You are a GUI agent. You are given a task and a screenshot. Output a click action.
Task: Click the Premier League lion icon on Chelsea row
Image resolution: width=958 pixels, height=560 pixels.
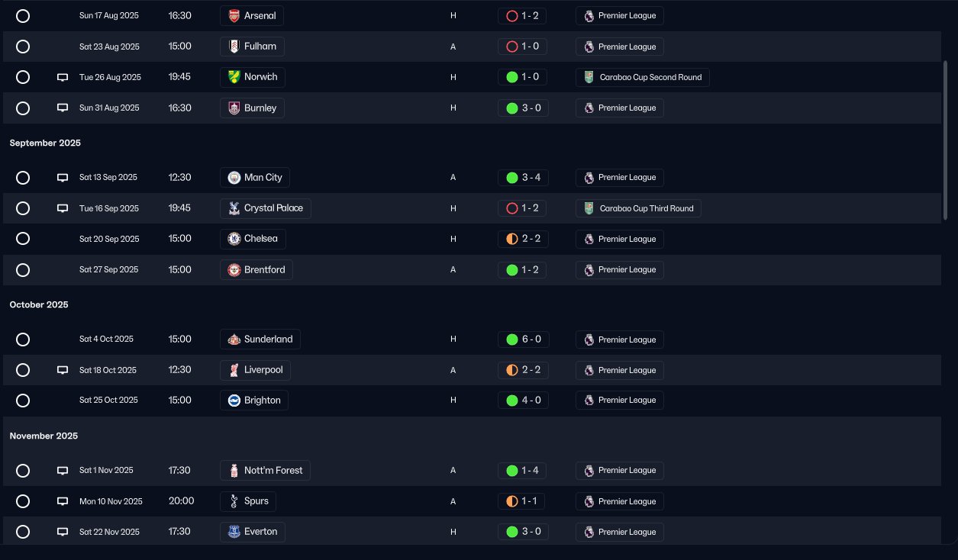pos(589,239)
